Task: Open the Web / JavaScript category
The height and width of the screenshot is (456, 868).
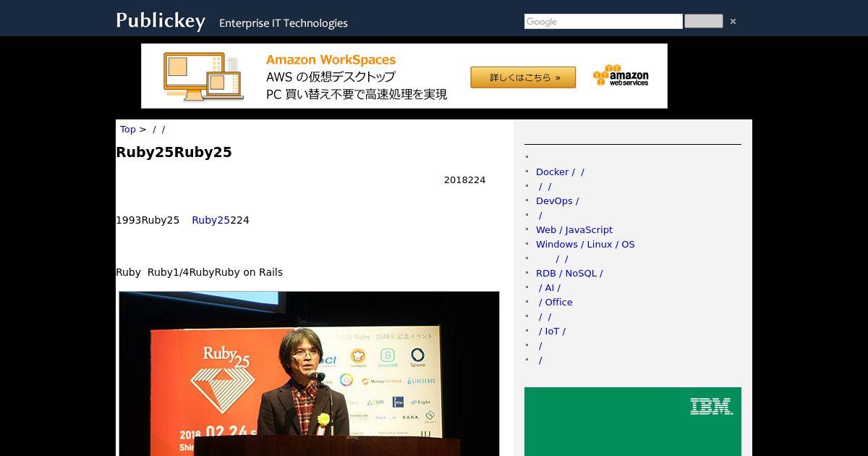Action: (x=574, y=230)
